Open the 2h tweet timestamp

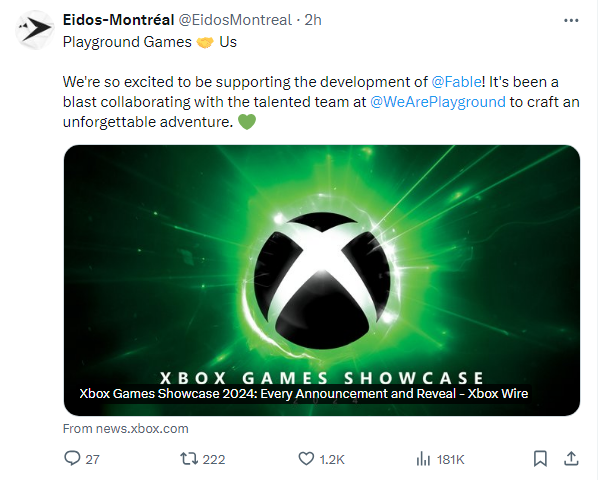(x=310, y=19)
